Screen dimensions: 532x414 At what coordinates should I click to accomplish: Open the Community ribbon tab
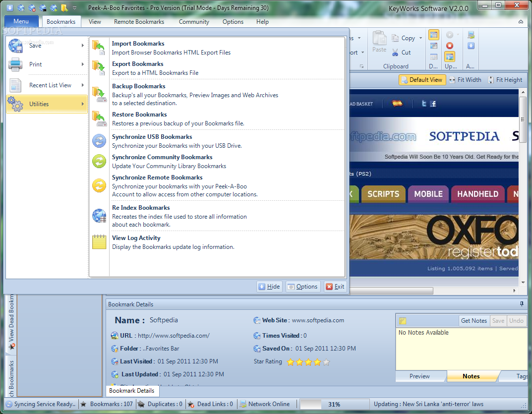click(x=194, y=22)
